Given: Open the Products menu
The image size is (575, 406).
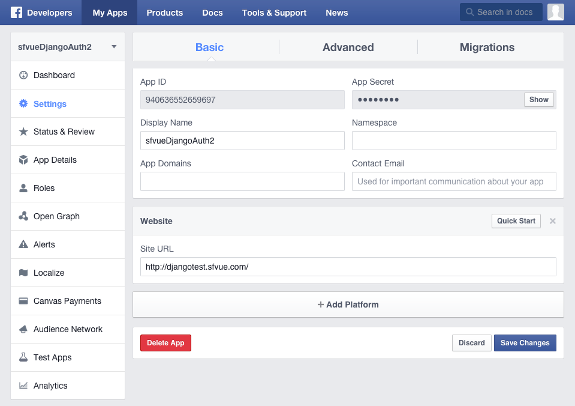Looking at the screenshot, I should [165, 13].
